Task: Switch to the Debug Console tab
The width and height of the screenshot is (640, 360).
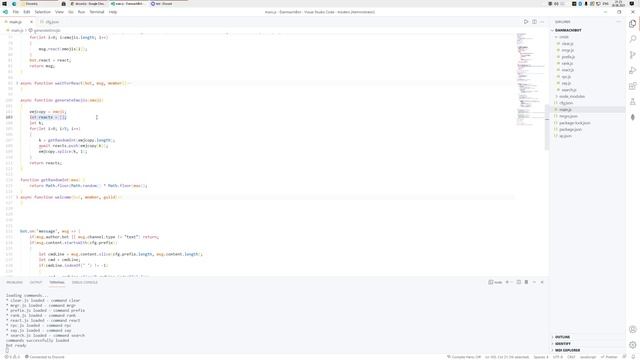Action: 84,282
